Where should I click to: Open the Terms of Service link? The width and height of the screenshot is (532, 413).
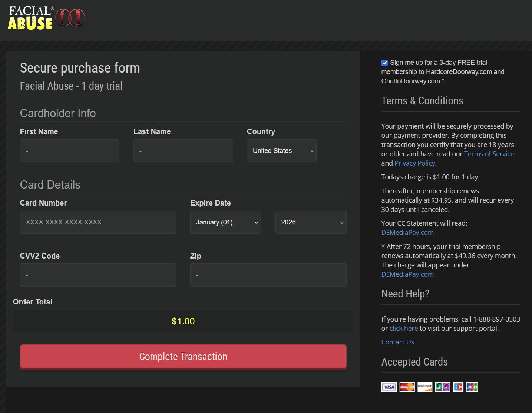[x=489, y=154]
